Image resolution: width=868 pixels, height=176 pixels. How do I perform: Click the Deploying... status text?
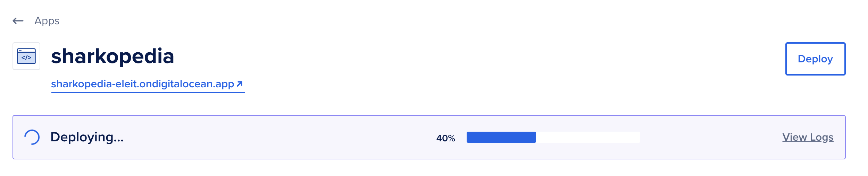(87, 137)
